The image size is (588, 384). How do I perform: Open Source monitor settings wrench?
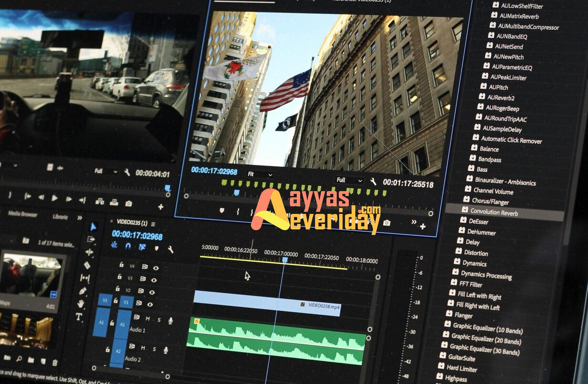(127, 172)
